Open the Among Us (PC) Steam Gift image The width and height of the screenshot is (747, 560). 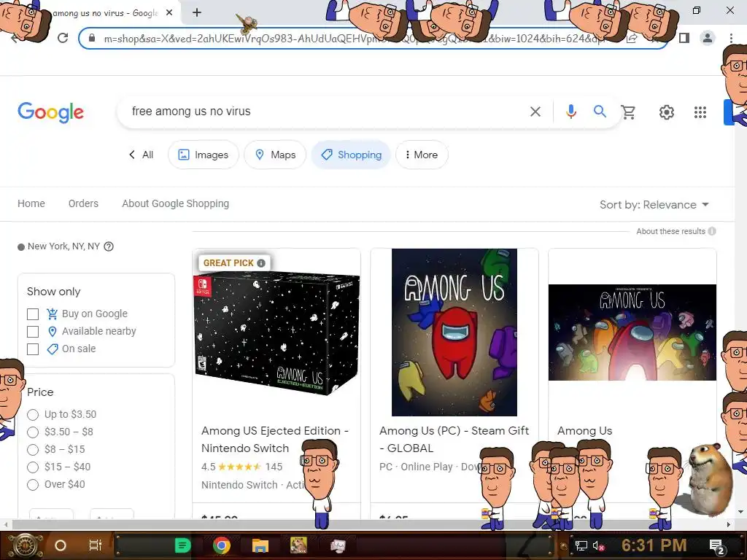click(454, 332)
